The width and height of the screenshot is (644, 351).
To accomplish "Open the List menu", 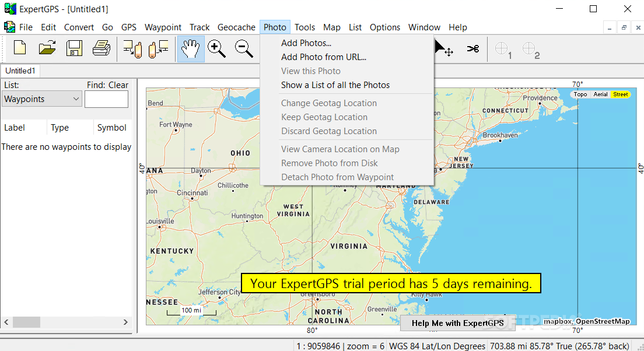I will tap(355, 27).
